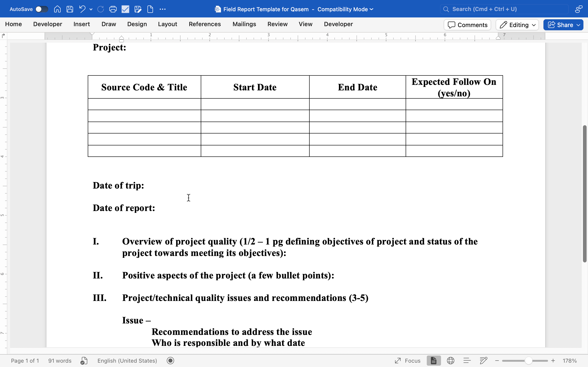Toggle the AutoSave switch
Screen dimensions: 588x367
(x=42, y=9)
